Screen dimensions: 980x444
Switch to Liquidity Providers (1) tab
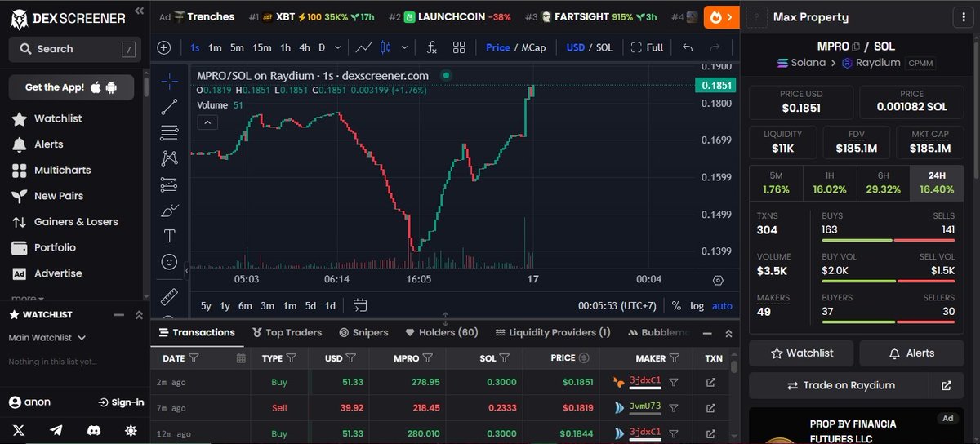pyautogui.click(x=553, y=332)
